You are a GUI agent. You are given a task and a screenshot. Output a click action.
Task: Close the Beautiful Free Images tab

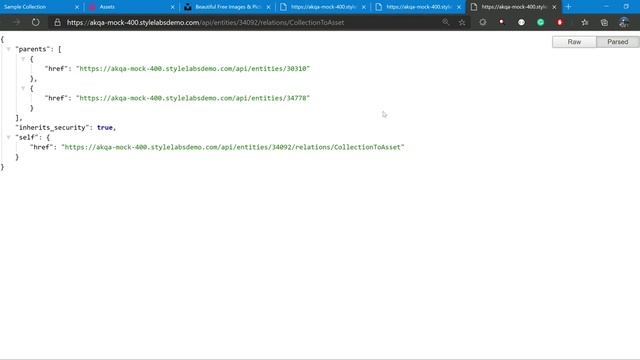(268, 7)
